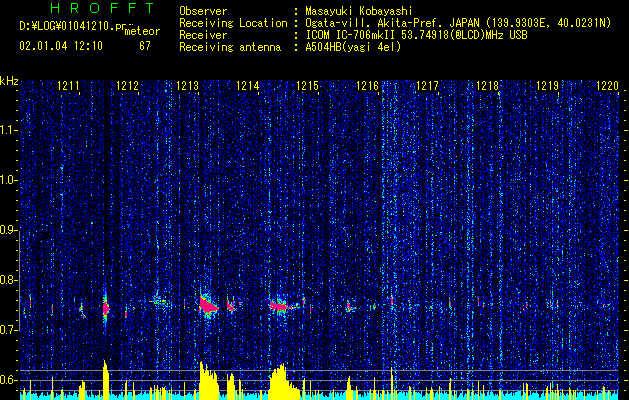Click the 1220 time marker
Screen dimensions: 629x400
click(607, 85)
